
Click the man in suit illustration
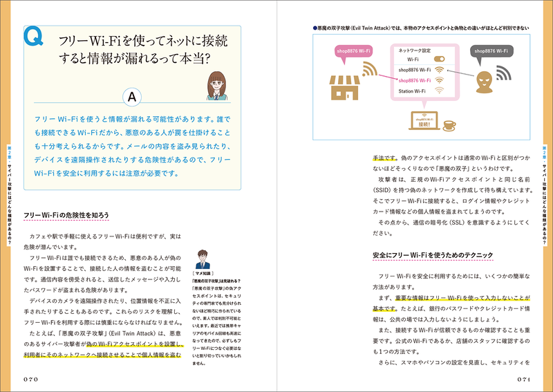point(203,260)
